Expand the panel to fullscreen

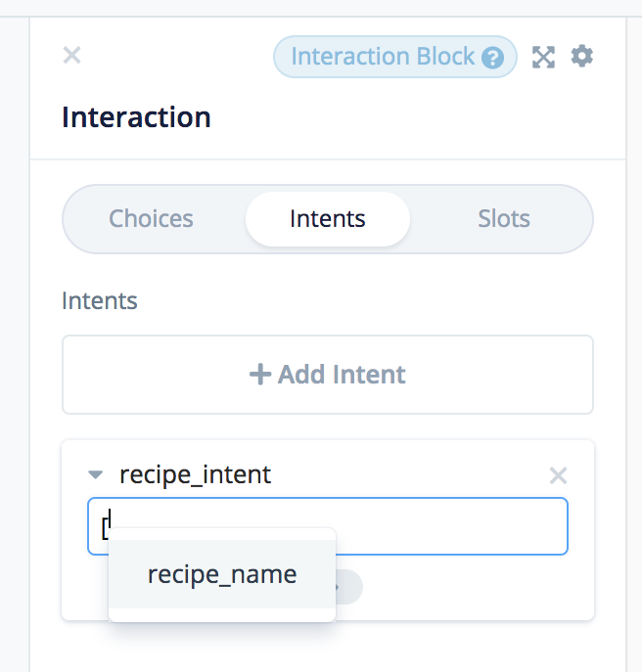[543, 57]
